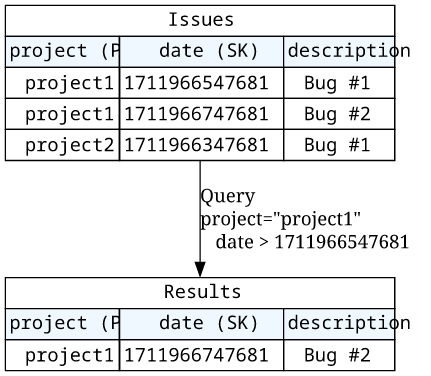The width and height of the screenshot is (431, 376).
Task: Click Bug #1 description in project2 row
Action: tap(339, 145)
